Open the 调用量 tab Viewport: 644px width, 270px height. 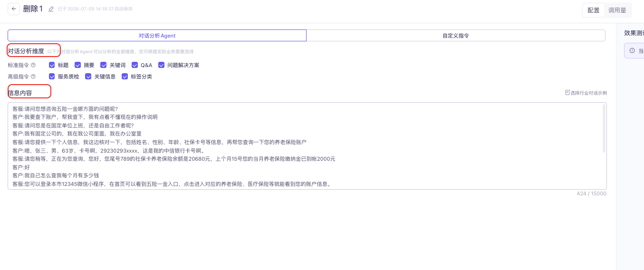coord(617,10)
